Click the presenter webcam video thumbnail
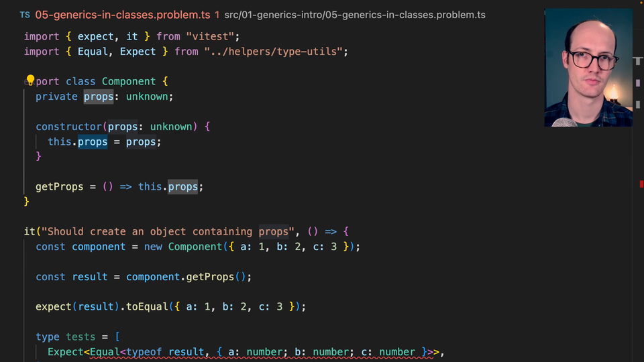 588,67
